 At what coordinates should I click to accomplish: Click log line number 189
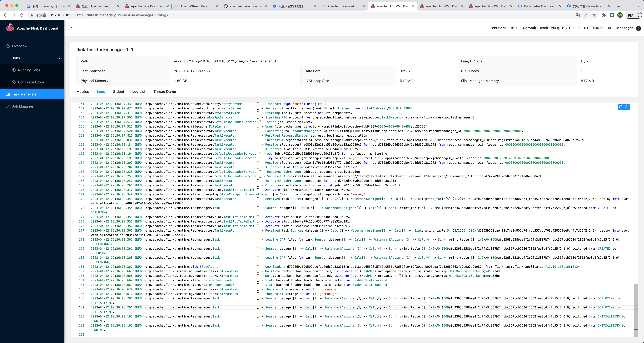pyautogui.click(x=82, y=308)
